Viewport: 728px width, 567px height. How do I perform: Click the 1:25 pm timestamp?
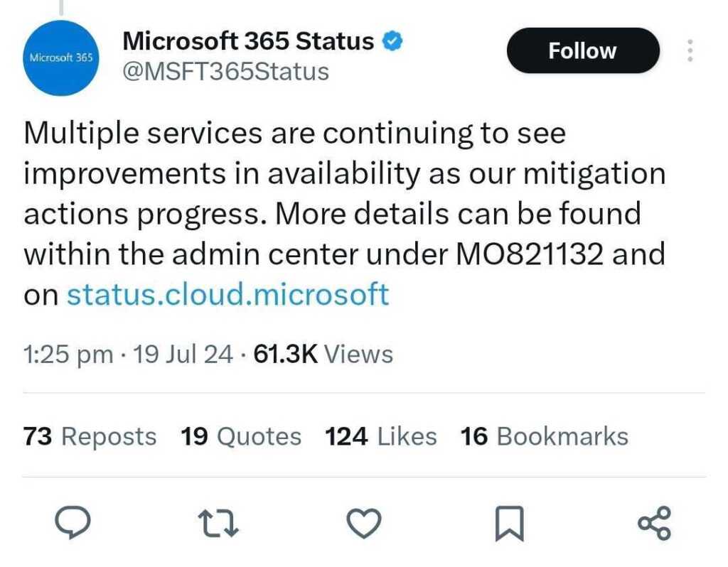(68, 354)
